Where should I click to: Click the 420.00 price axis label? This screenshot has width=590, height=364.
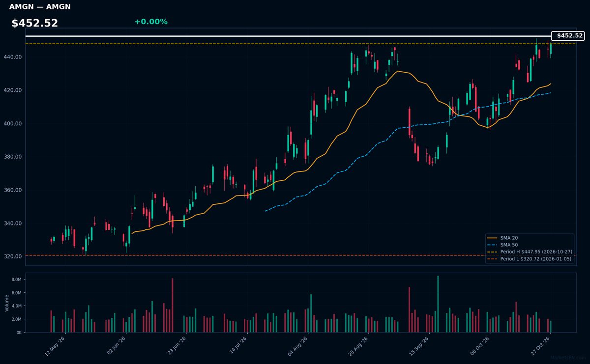13,90
